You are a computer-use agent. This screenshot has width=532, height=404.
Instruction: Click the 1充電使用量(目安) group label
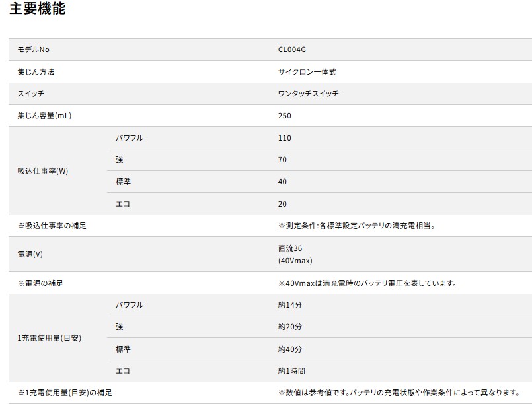50,338
